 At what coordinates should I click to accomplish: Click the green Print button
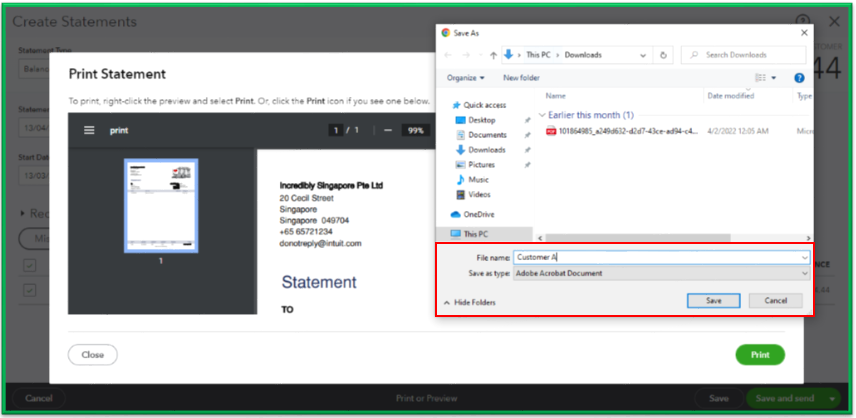[760, 355]
